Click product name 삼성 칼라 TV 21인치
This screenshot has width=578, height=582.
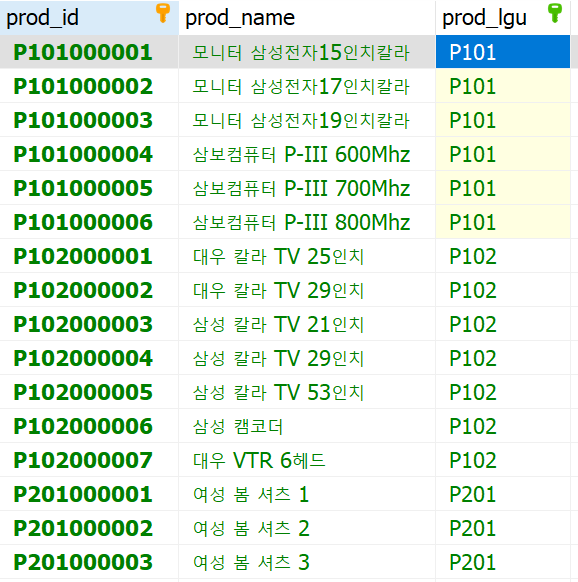coord(278,324)
